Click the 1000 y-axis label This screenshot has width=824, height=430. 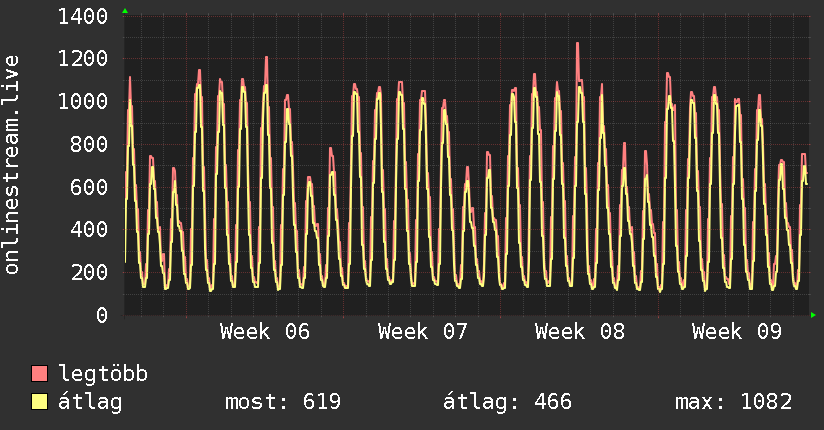[83, 101]
